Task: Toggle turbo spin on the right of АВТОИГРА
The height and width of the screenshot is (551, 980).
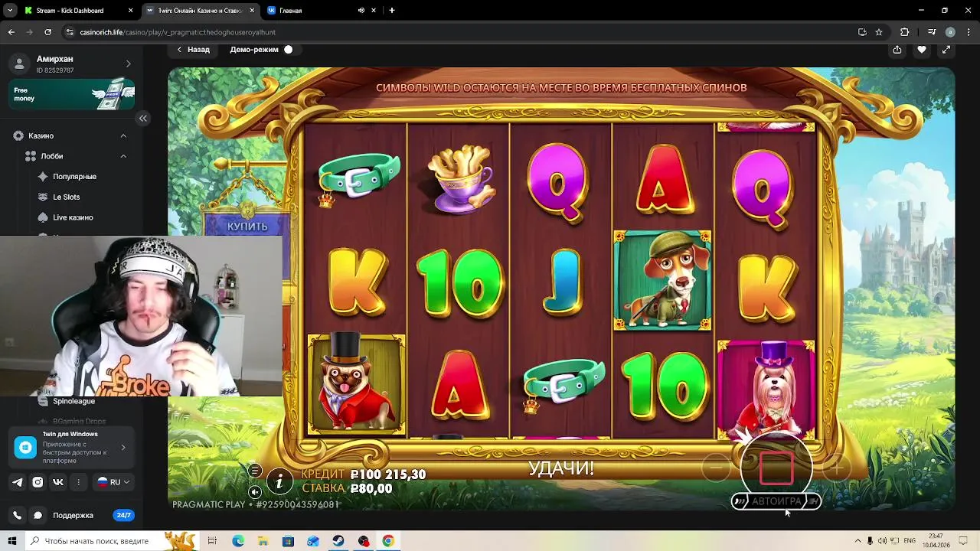Action: [x=813, y=501]
